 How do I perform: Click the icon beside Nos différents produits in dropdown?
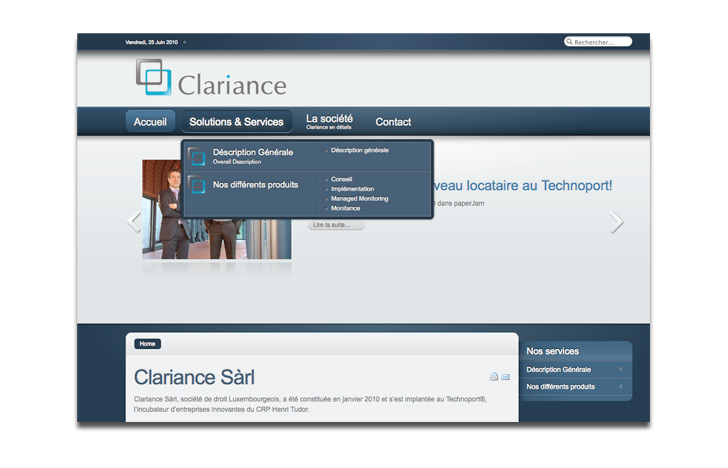tap(197, 185)
